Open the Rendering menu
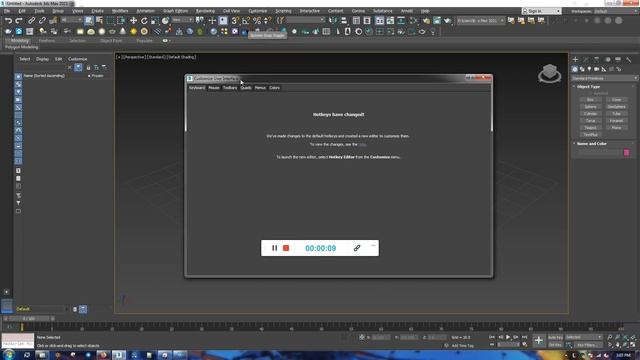Screen dimensions: 640x360 pos(205,11)
